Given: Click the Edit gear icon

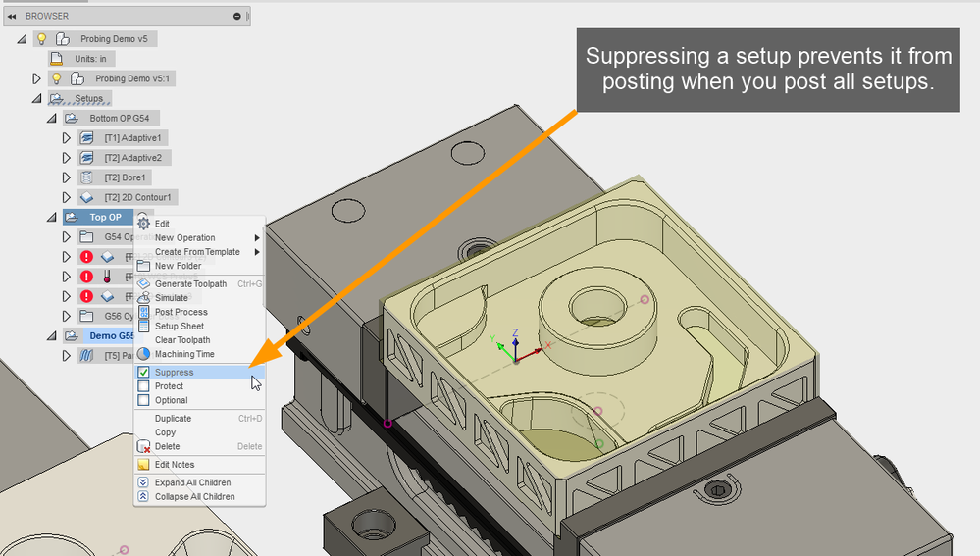Looking at the screenshot, I should [x=144, y=223].
